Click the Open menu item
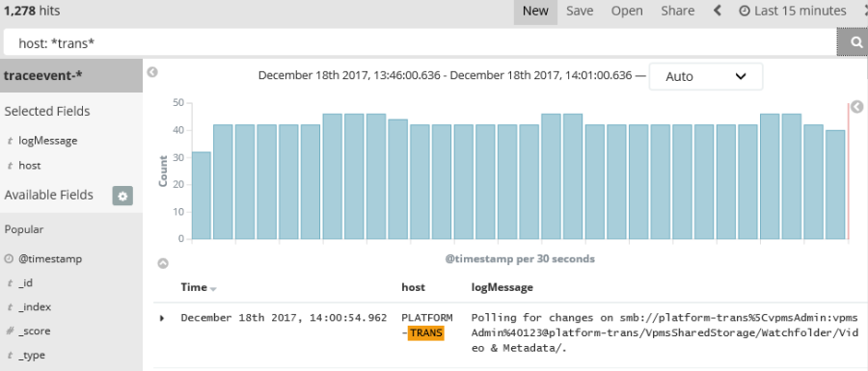 coord(627,11)
